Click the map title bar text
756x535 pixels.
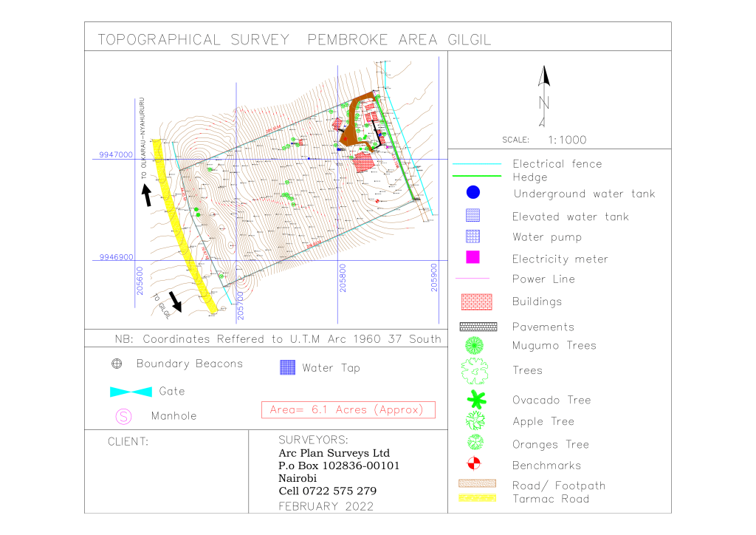click(296, 40)
